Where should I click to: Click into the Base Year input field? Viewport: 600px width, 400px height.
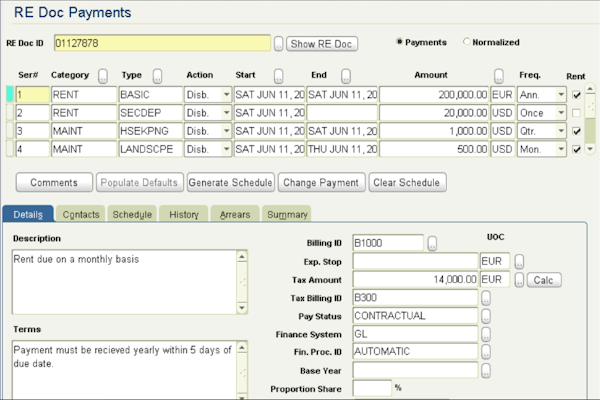[415, 371]
